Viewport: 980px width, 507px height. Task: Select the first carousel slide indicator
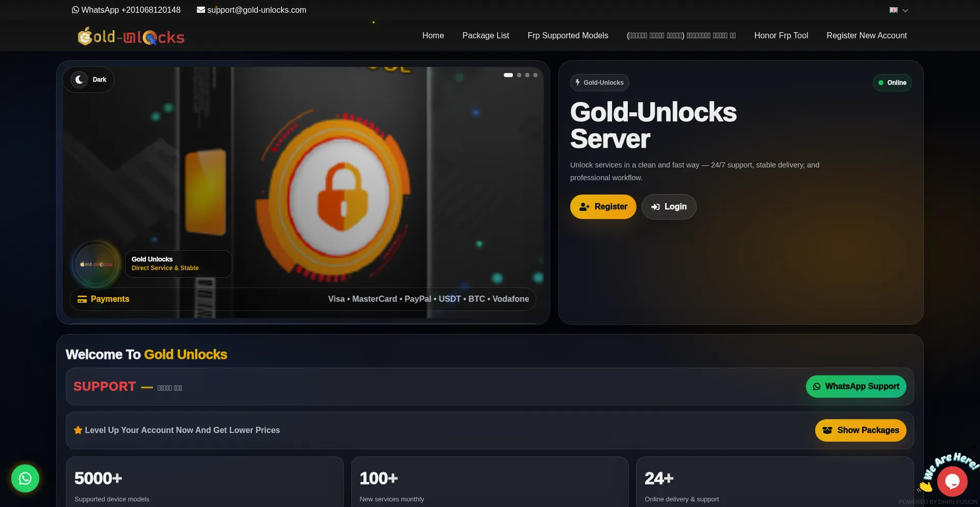508,75
